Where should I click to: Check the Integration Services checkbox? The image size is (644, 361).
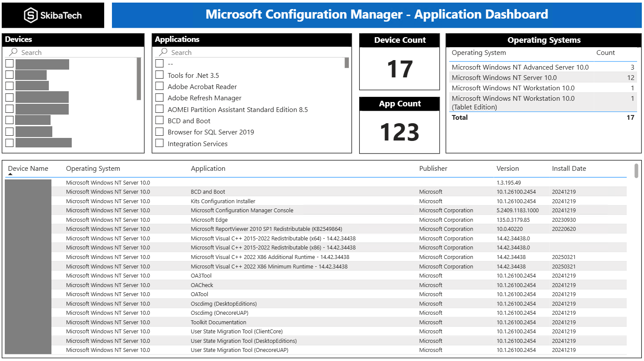tap(159, 143)
